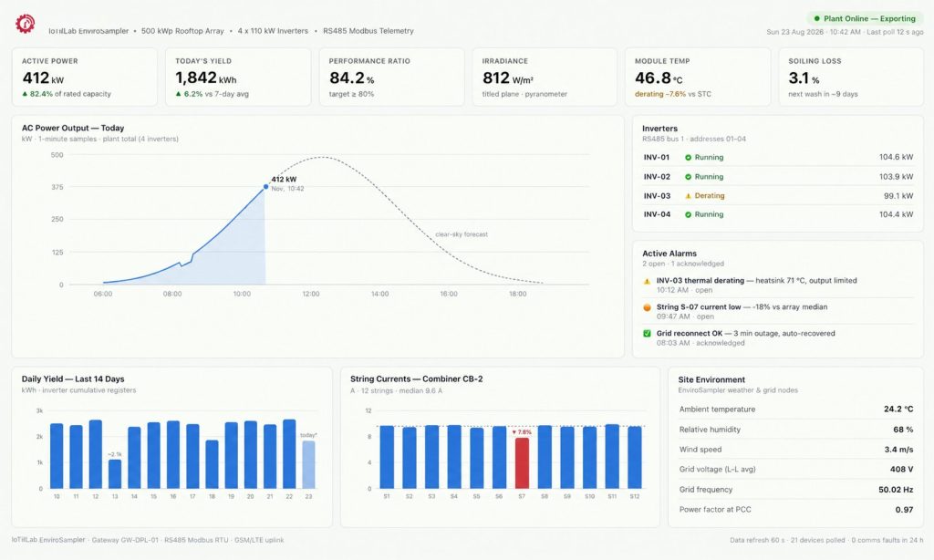Click the 500 kWp Rooftop Array header text
Viewport: 934px width, 560px height.
point(182,31)
